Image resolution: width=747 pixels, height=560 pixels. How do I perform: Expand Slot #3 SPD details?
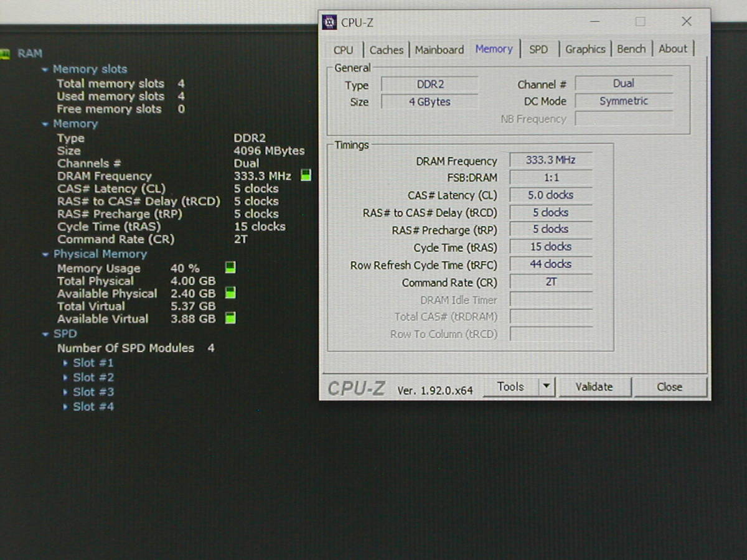(65, 392)
